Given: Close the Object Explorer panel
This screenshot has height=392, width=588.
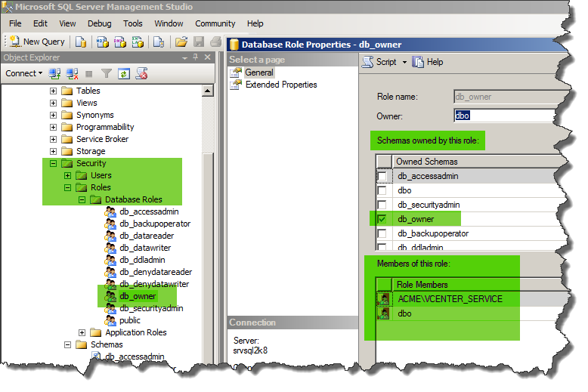Looking at the screenshot, I should pos(207,57).
